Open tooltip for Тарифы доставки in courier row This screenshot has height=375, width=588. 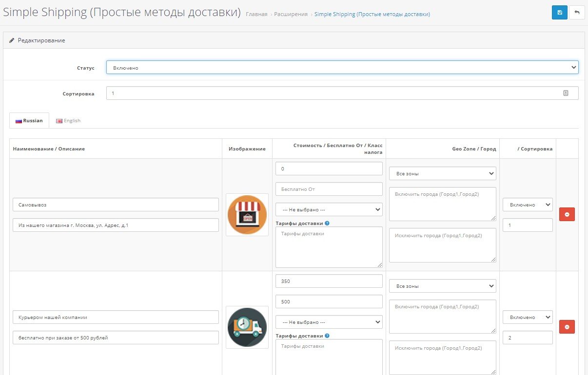coord(327,336)
